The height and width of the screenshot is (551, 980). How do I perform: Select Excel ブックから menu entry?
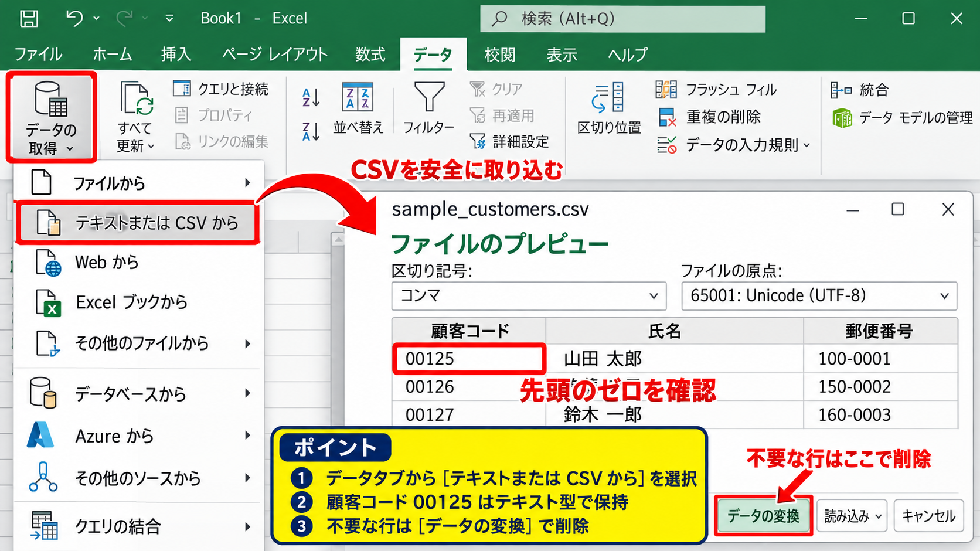(138, 302)
